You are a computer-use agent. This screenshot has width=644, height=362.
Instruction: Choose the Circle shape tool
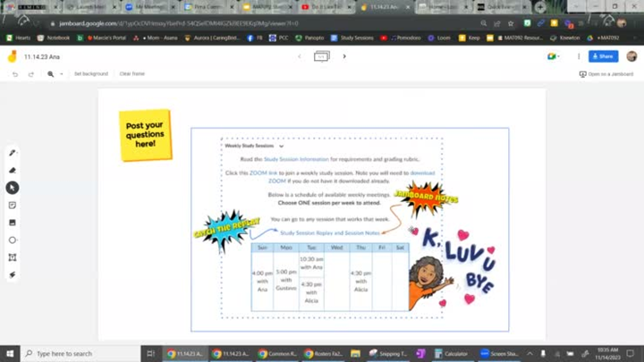[13, 240]
